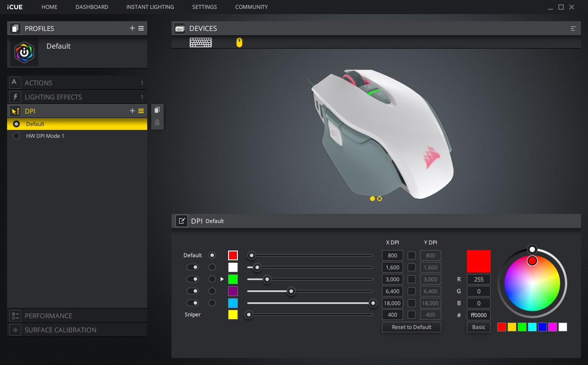Select the Default profile thumbnail icon
The height and width of the screenshot is (365, 588).
(24, 52)
